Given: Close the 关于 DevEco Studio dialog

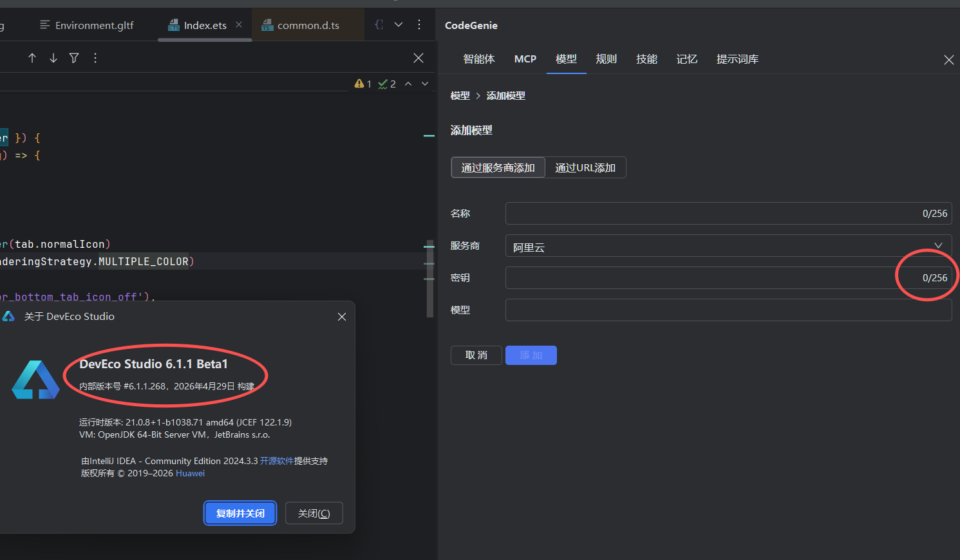Looking at the screenshot, I should click(x=342, y=317).
